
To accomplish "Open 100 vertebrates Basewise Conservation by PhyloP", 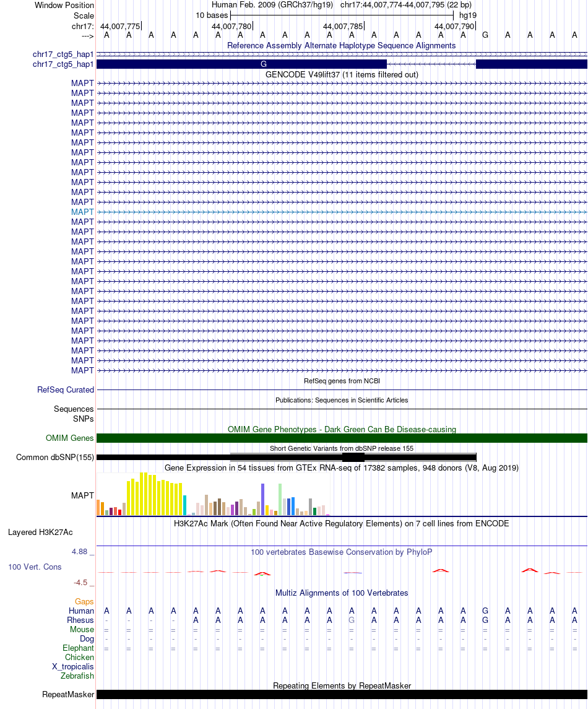I will pyautogui.click(x=342, y=552).
